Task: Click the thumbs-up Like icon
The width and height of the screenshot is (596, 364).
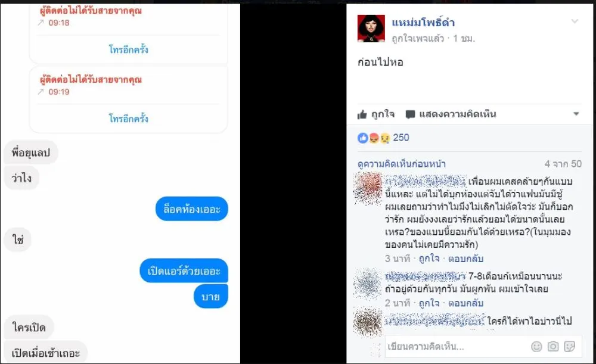Action: [x=362, y=114]
